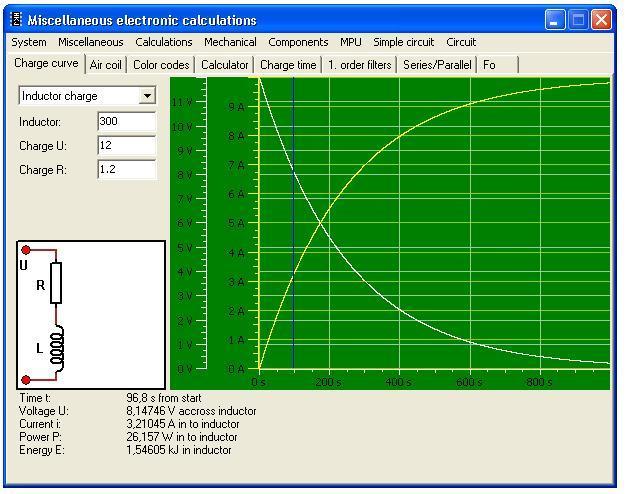Click the 5 A label on current axis
The width and height of the screenshot is (626, 494).
[x=236, y=223]
